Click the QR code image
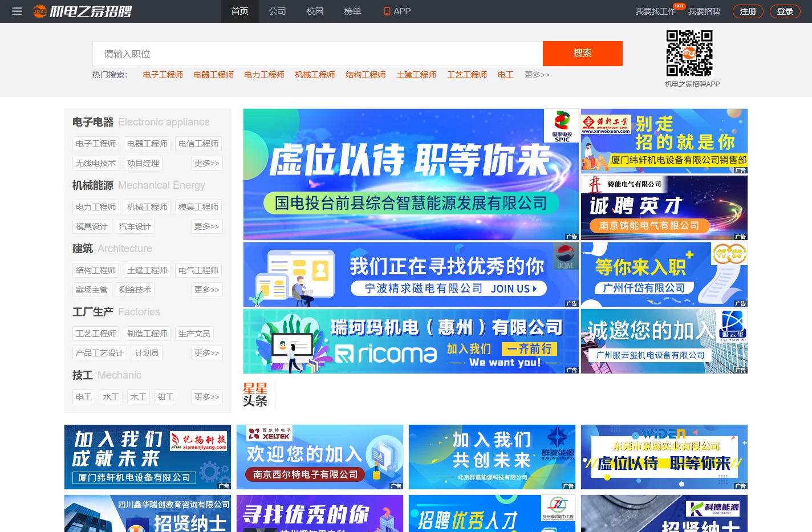 click(x=689, y=53)
